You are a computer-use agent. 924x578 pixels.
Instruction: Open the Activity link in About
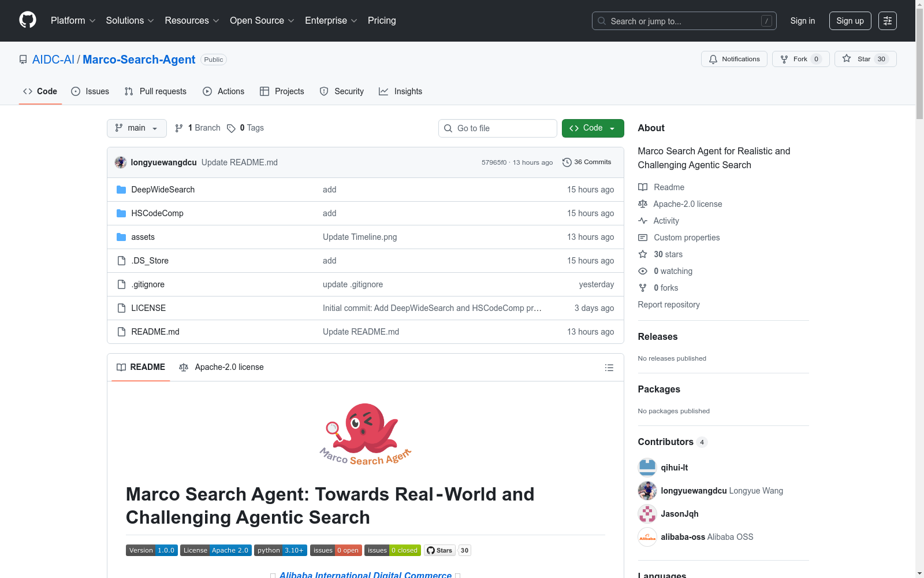666,221
